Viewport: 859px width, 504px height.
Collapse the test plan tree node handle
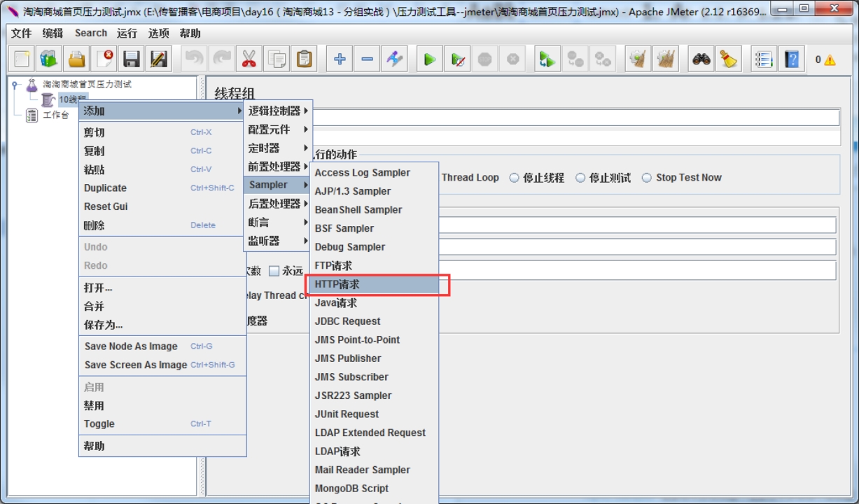point(15,85)
